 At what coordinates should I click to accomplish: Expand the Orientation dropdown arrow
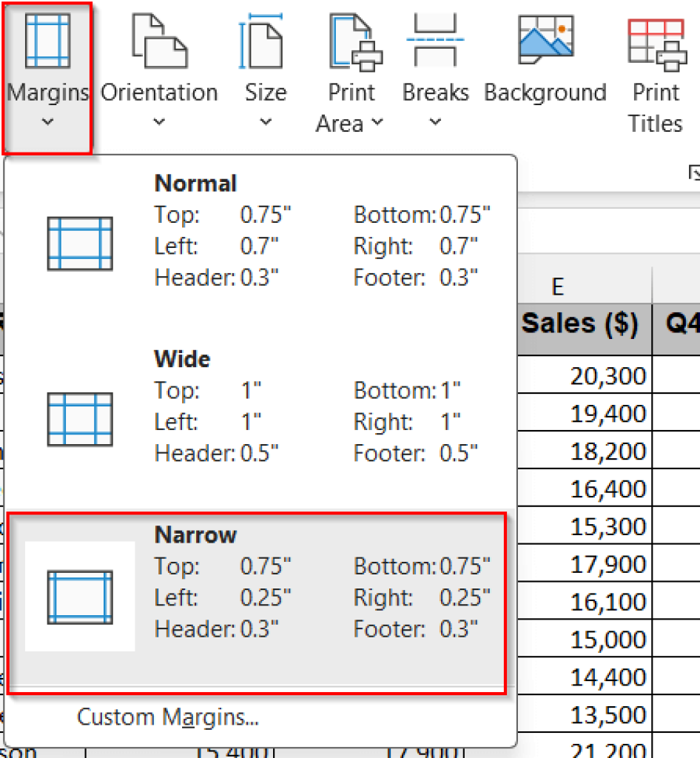tap(158, 122)
